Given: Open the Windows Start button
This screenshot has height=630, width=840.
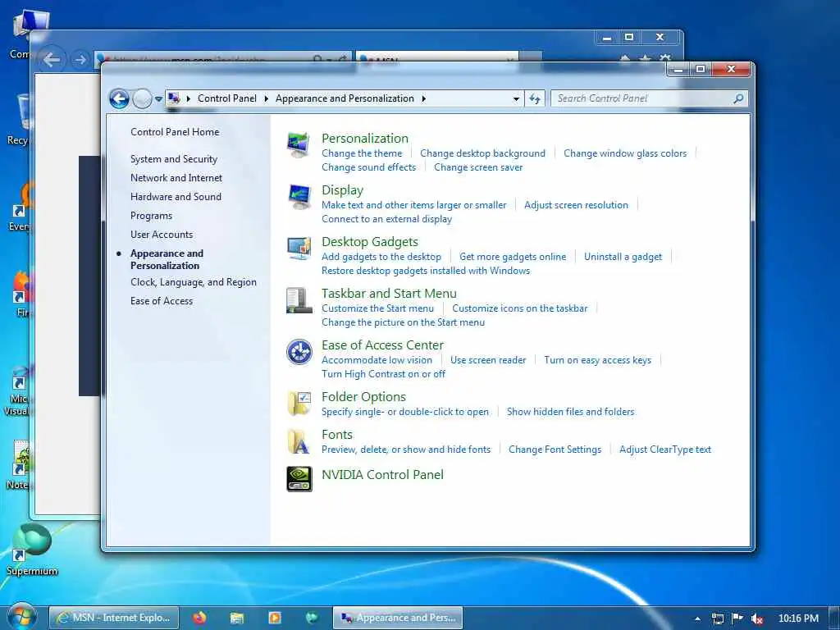Looking at the screenshot, I should coord(21,617).
